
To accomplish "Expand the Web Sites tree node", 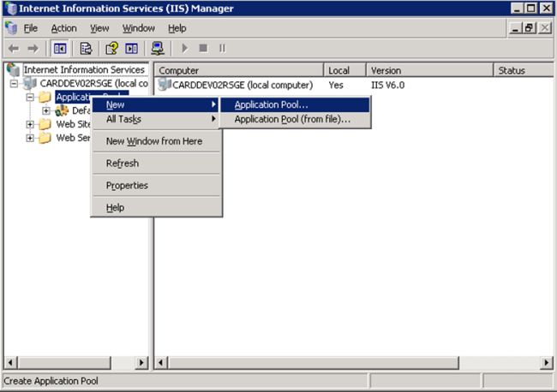I will click(30, 124).
